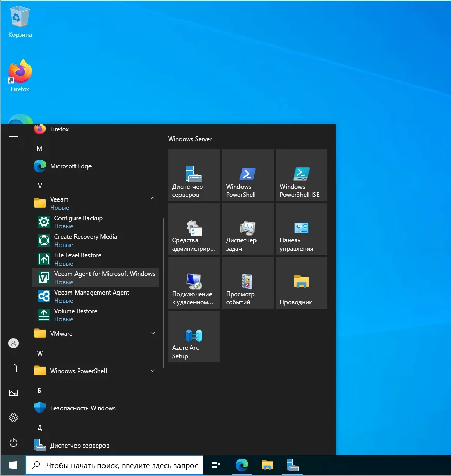451x476 pixels.
Task: Jump to letter Д app index
Action: pyautogui.click(x=39, y=428)
